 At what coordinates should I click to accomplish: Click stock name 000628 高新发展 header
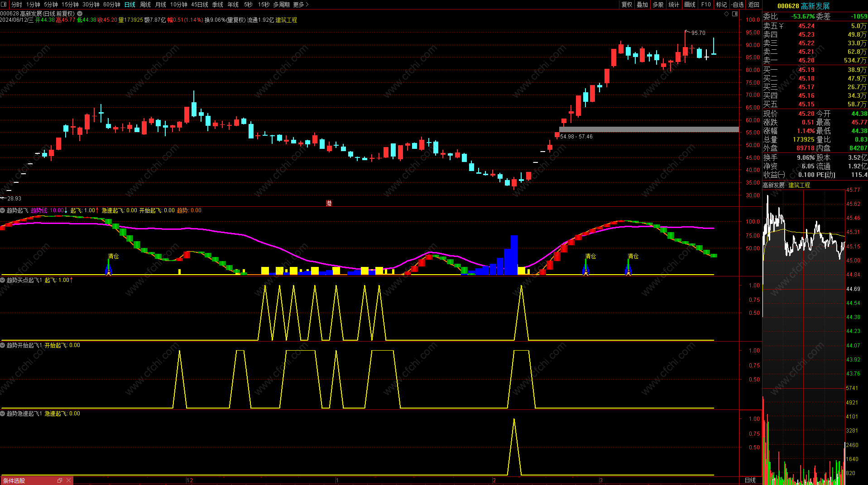803,6
